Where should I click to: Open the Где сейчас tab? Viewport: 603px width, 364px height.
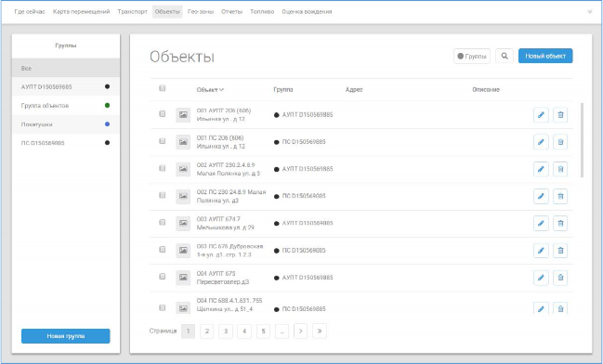(30, 12)
